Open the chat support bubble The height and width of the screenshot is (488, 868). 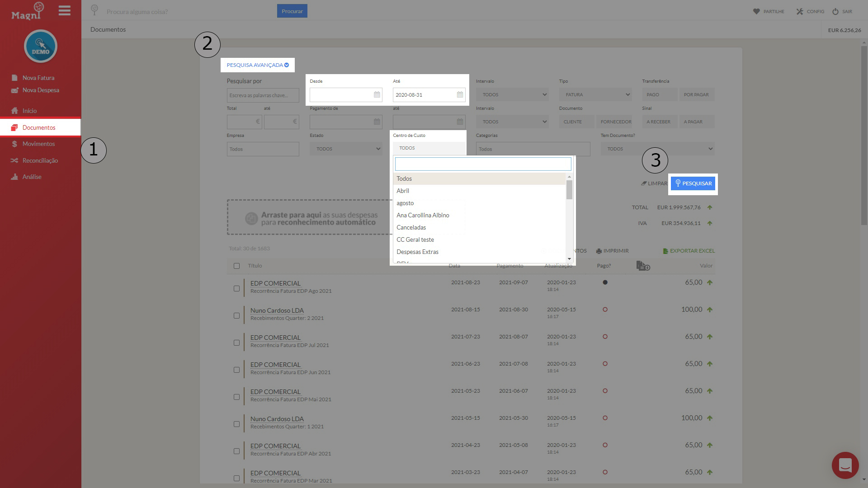pos(845,465)
